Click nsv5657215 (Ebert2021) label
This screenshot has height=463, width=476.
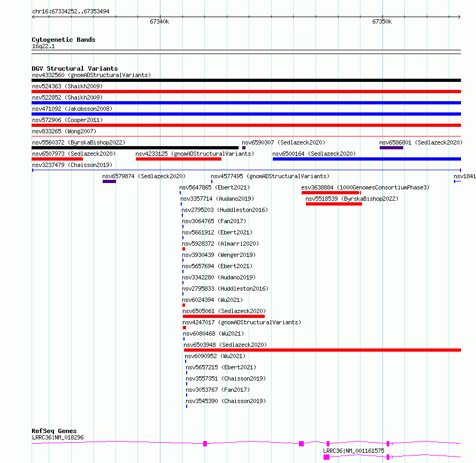[221, 367]
